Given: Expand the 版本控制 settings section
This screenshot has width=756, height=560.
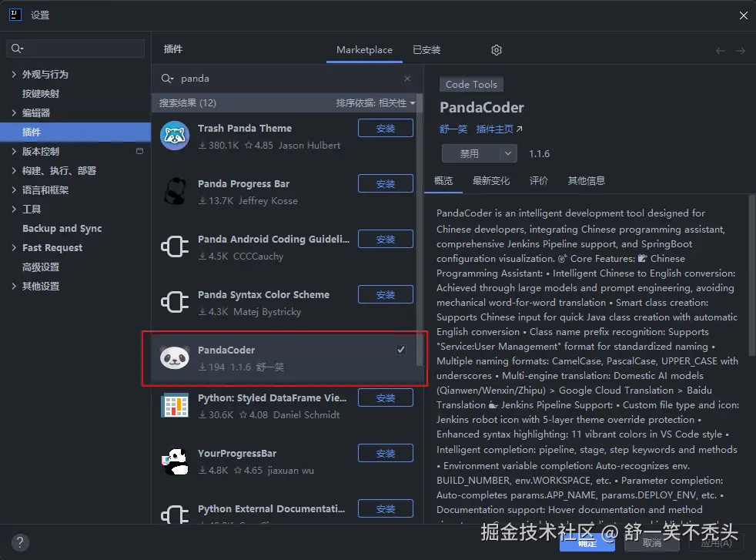Looking at the screenshot, I should tap(14, 152).
